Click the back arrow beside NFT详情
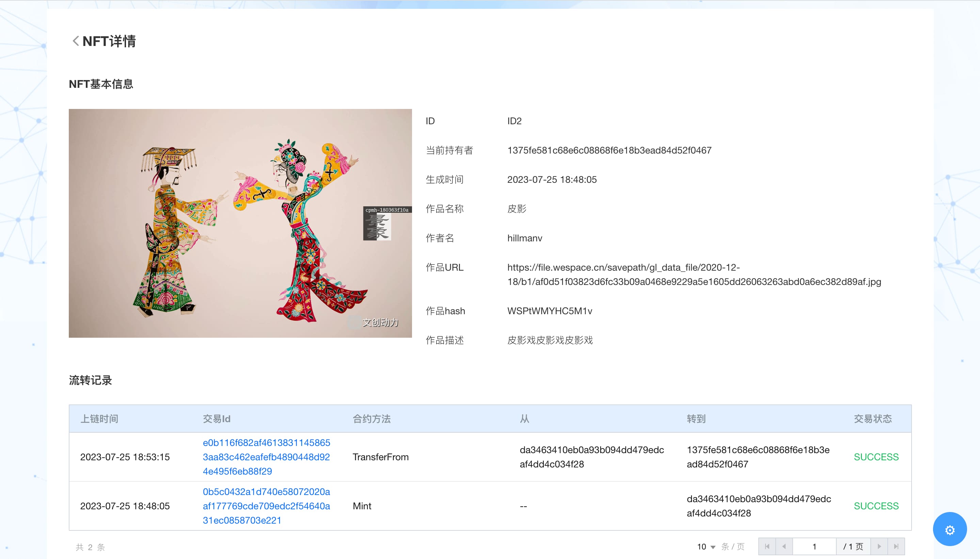980x559 pixels. (x=76, y=41)
